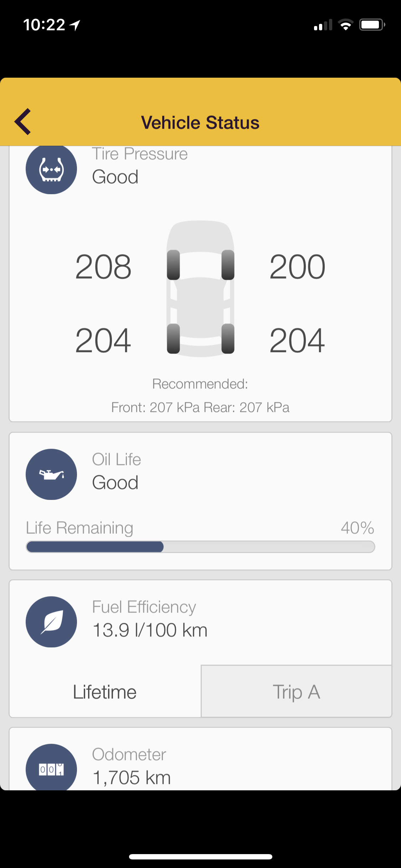Viewport: 401px width, 868px height.
Task: Tap the front-left tire on car diagram
Action: point(174,265)
